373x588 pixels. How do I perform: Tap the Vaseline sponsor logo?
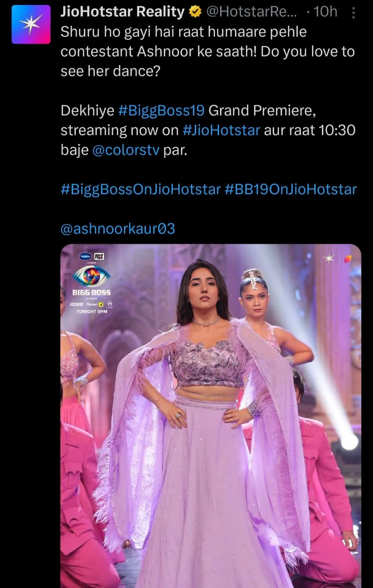(85, 257)
